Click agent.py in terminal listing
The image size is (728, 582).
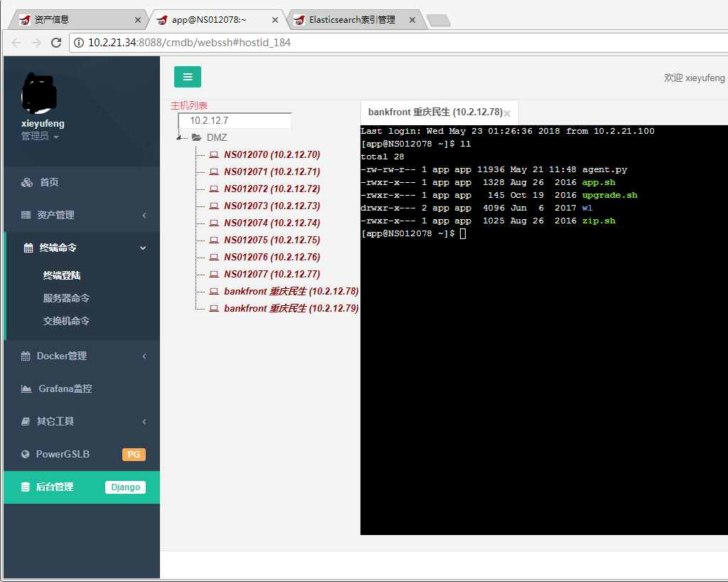604,169
